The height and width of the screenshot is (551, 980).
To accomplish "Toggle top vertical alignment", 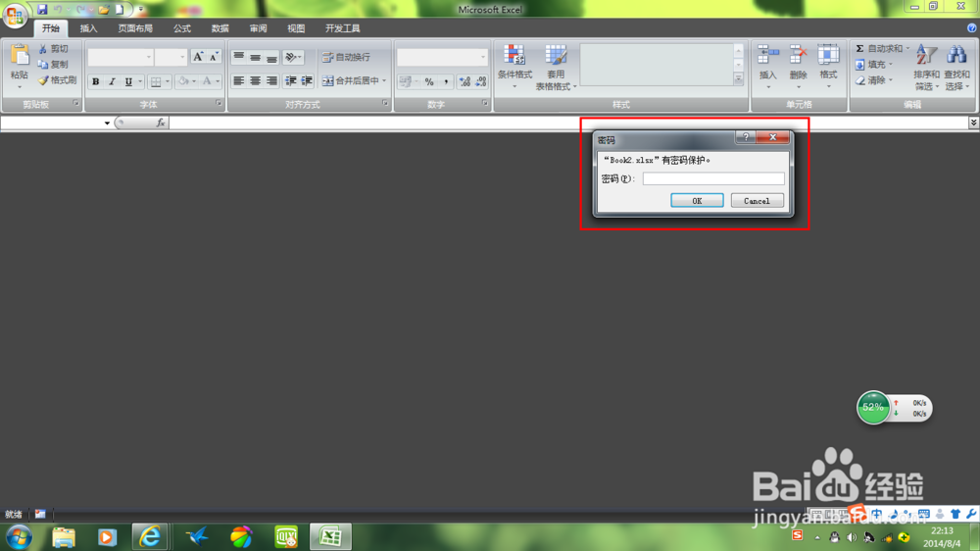I will [x=239, y=57].
